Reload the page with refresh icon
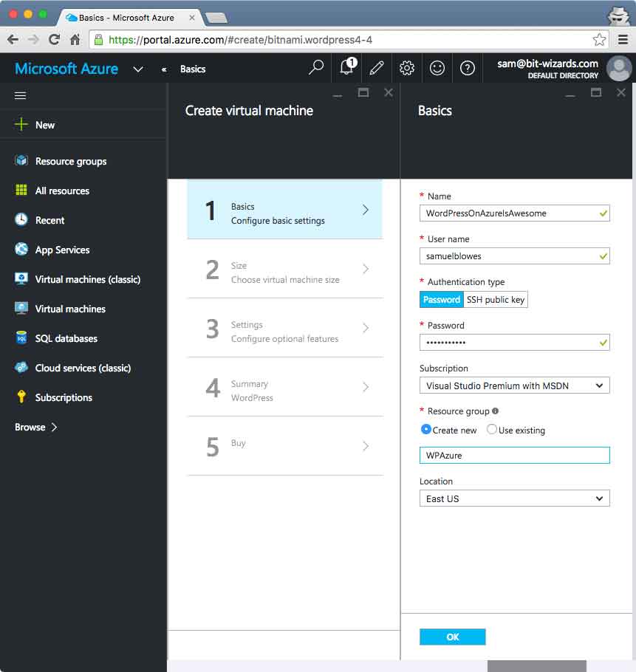This screenshot has width=636, height=672. click(54, 40)
